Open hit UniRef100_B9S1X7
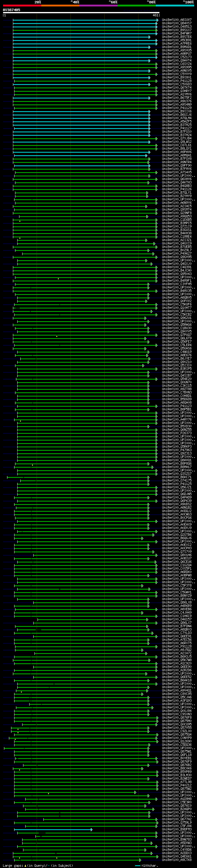Image resolution: width=197 pixels, height=868 pixels. [x=177, y=30]
